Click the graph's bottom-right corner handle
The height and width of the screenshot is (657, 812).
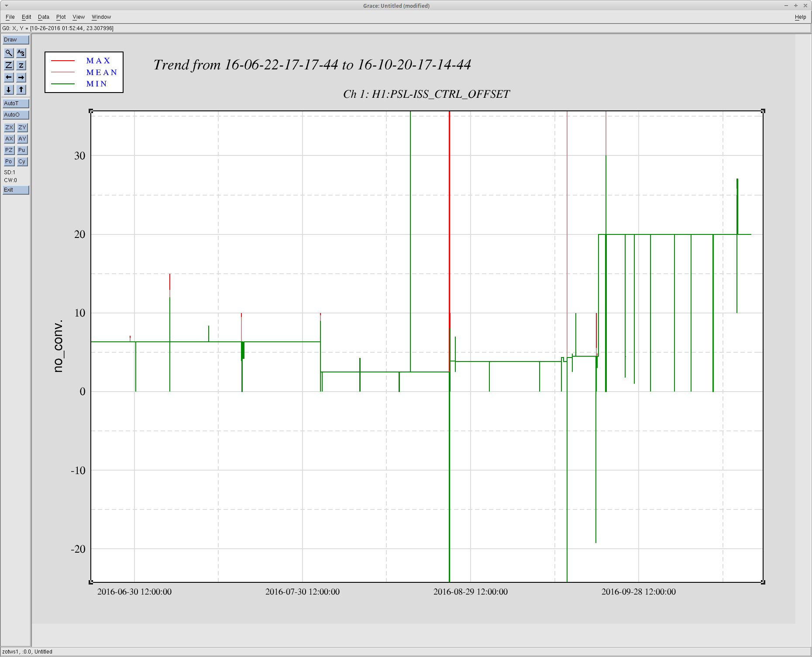click(763, 582)
